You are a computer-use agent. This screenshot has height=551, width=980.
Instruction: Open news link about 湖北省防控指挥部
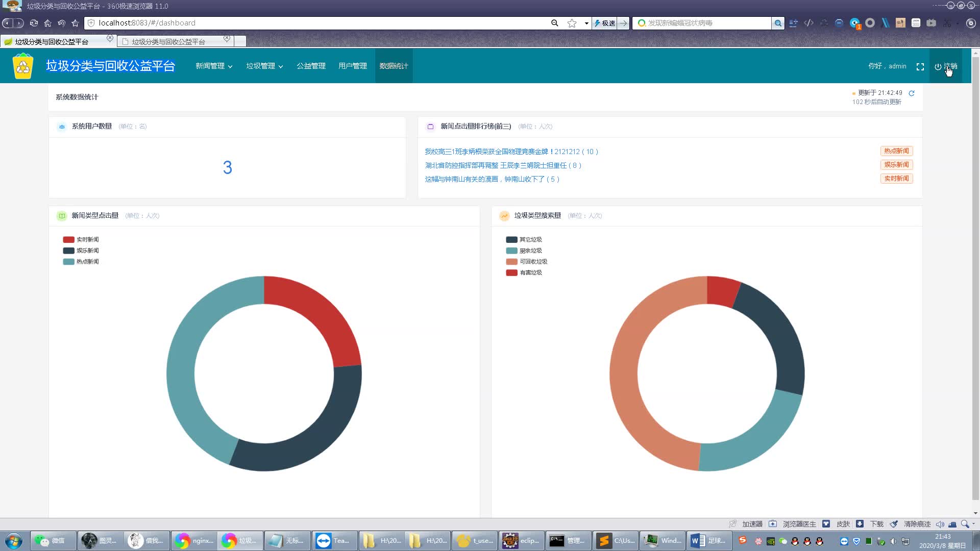[x=503, y=165]
